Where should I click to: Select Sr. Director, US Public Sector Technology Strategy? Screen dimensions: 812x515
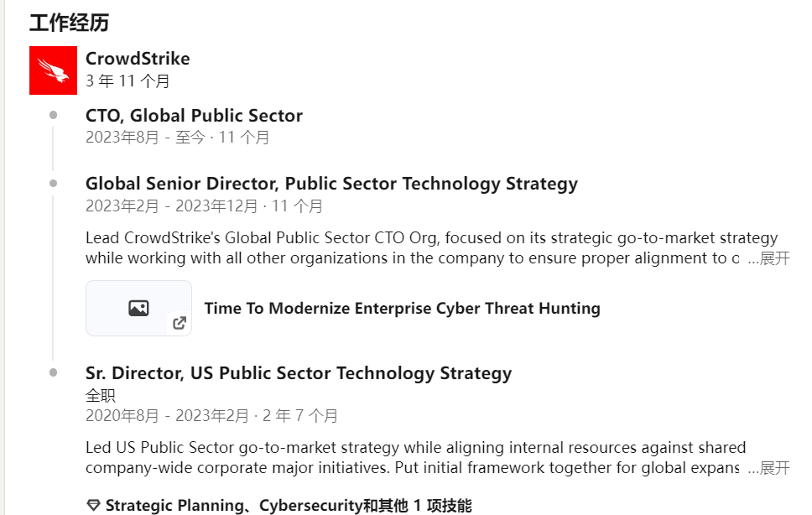coord(299,373)
